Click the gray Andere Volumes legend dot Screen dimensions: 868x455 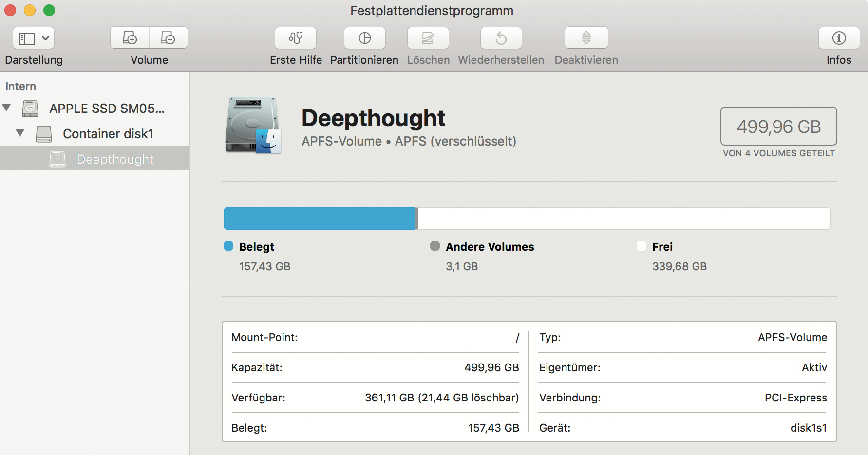(x=435, y=246)
